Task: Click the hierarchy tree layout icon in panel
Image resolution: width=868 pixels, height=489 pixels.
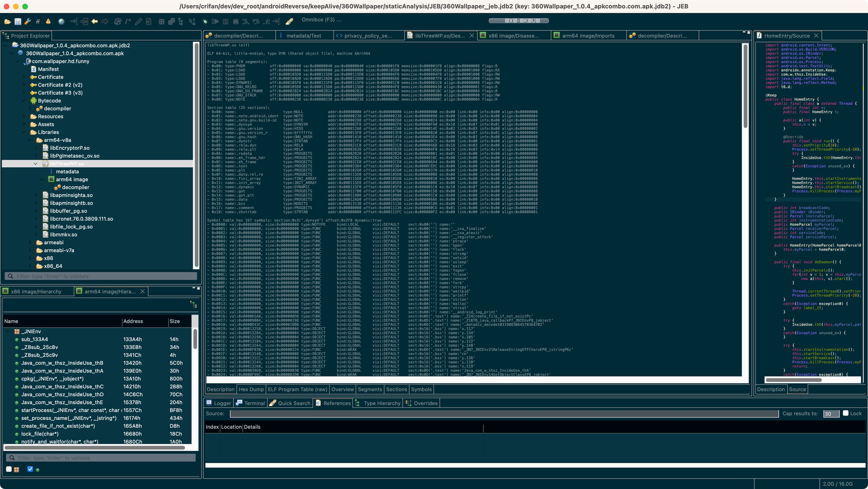Action: (194, 304)
